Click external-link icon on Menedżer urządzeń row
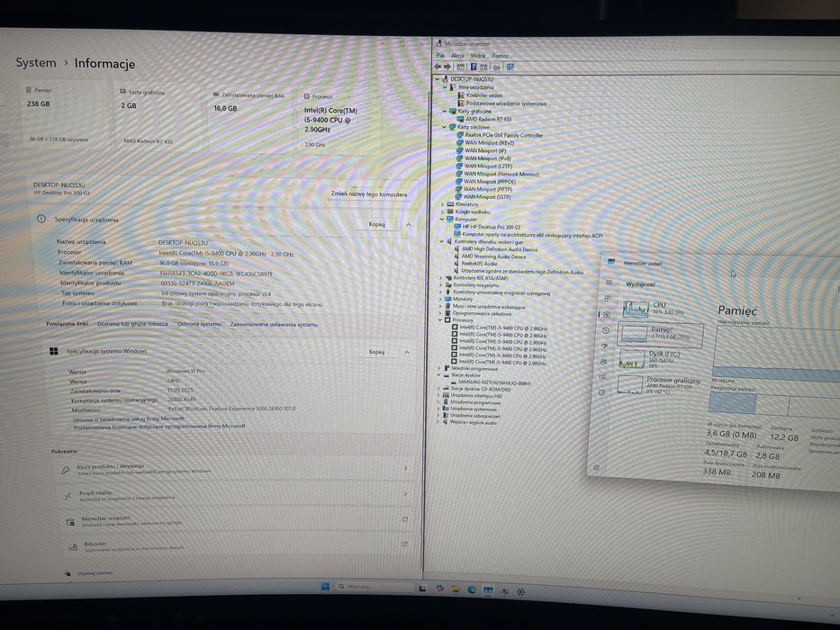Viewport: 840px width, 630px height. (x=405, y=519)
